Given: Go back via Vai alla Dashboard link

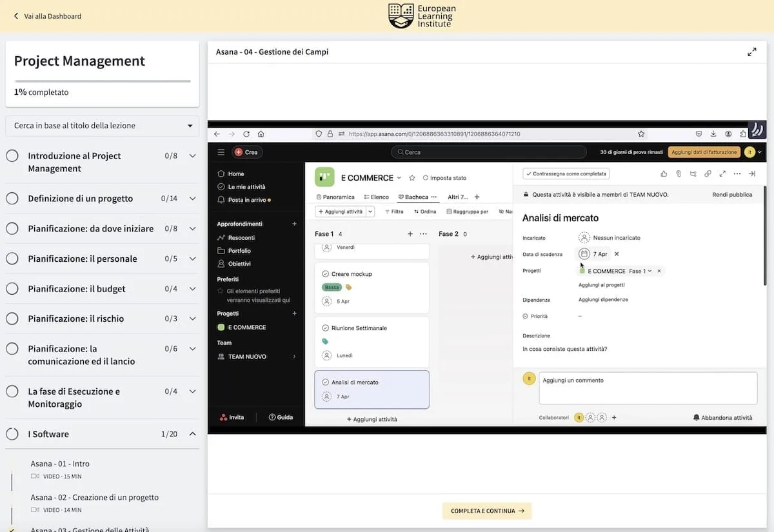Looking at the screenshot, I should point(47,16).
